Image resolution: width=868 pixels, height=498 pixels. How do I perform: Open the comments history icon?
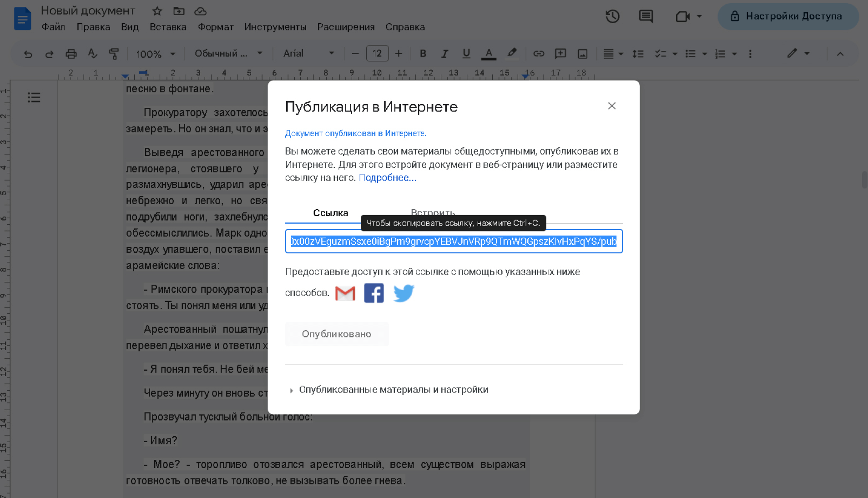(646, 16)
